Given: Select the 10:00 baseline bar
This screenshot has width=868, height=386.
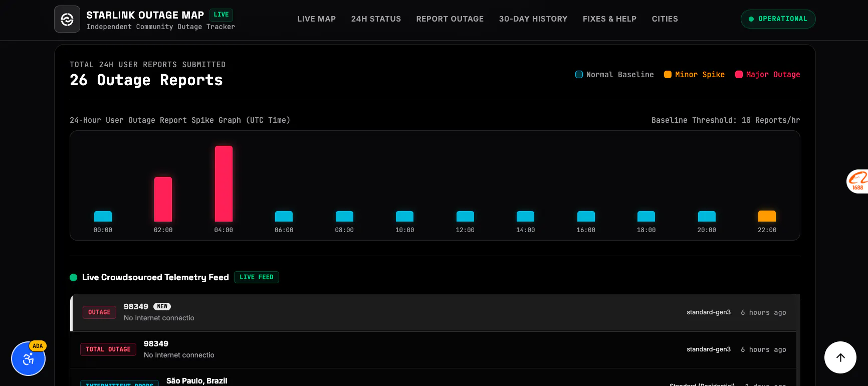Looking at the screenshot, I should click(x=404, y=216).
